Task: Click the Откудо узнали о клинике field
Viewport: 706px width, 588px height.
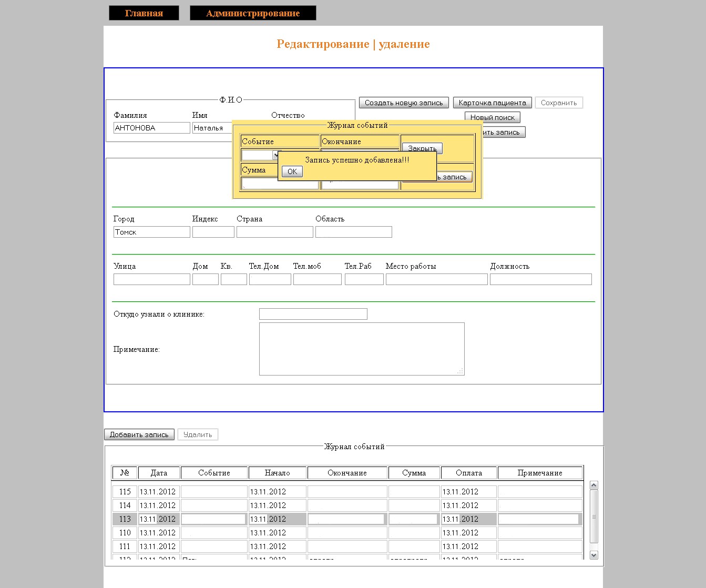Action: coord(313,314)
